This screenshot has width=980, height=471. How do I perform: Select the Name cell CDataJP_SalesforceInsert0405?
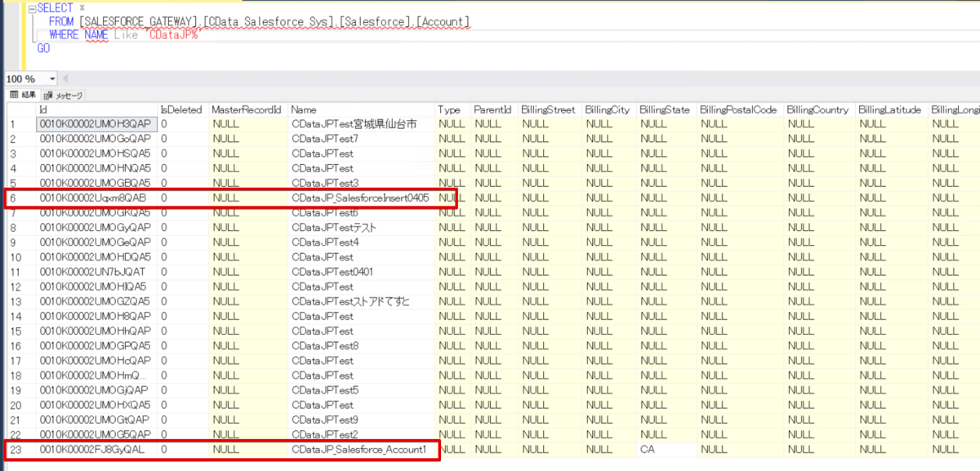pyautogui.click(x=361, y=198)
